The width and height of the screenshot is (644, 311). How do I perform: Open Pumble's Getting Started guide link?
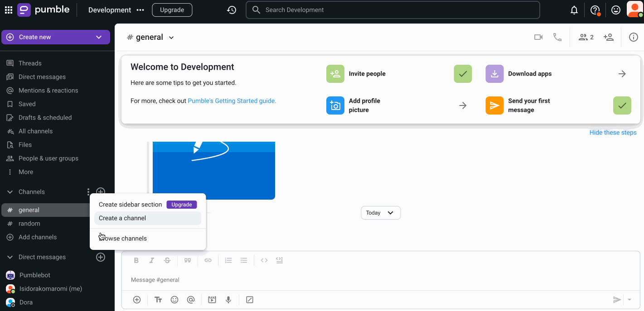(232, 101)
